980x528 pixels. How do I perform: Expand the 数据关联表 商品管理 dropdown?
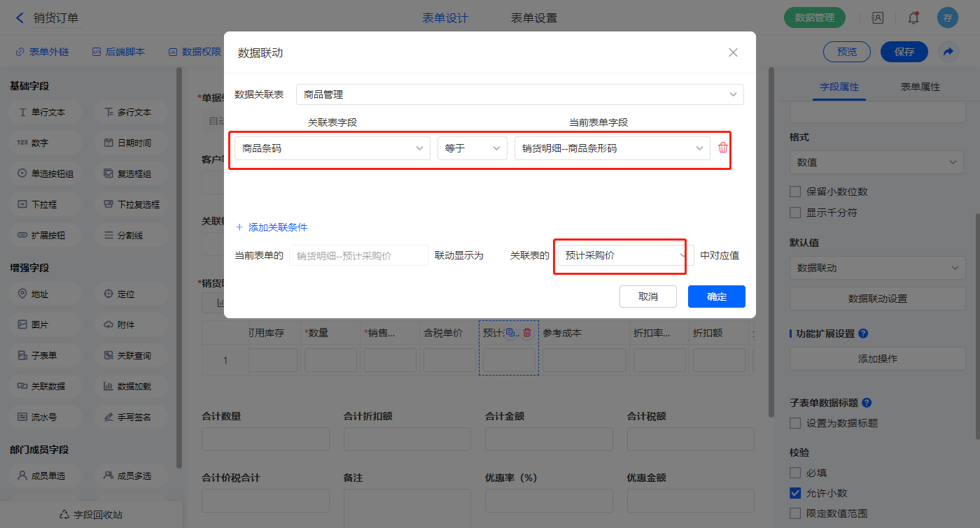[519, 94]
